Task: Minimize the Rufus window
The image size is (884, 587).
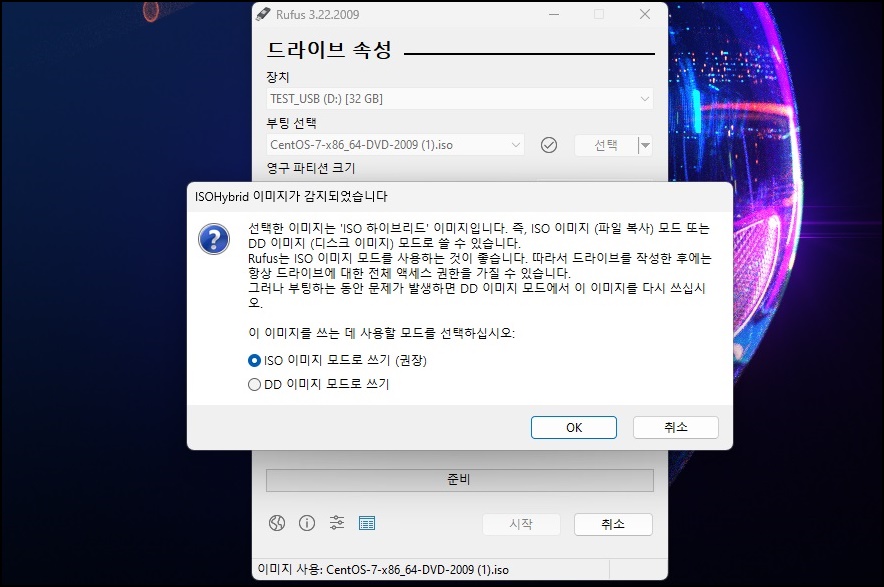Action: pos(554,14)
